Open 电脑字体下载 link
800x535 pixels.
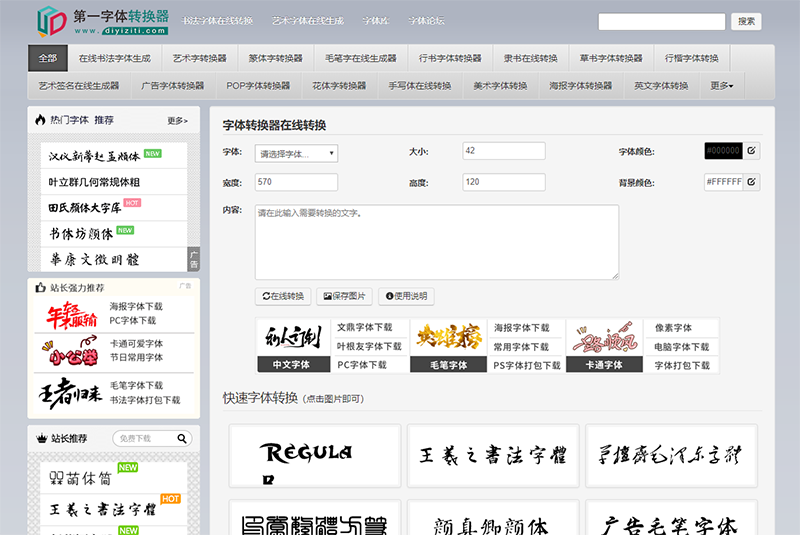click(x=682, y=347)
